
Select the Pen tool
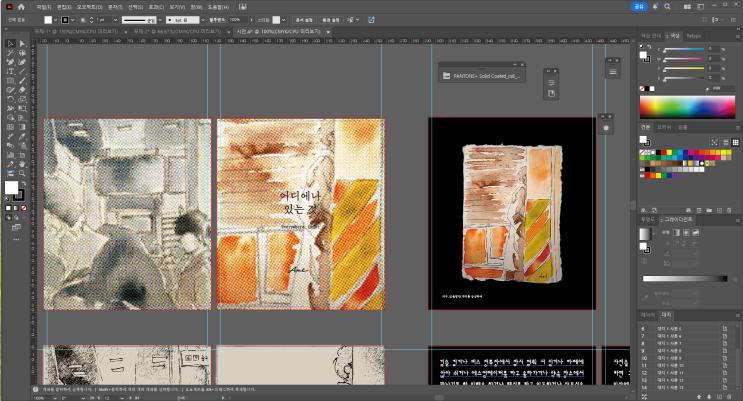pyautogui.click(x=10, y=62)
